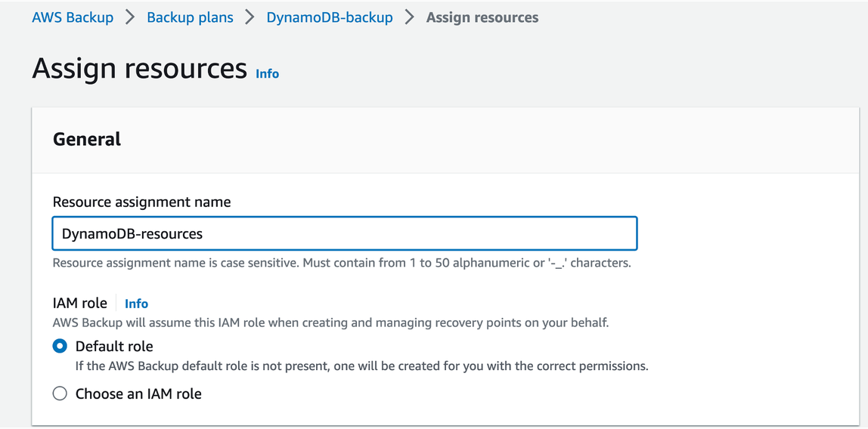868x429 pixels.
Task: Click the IAM role label
Action: 79,304
